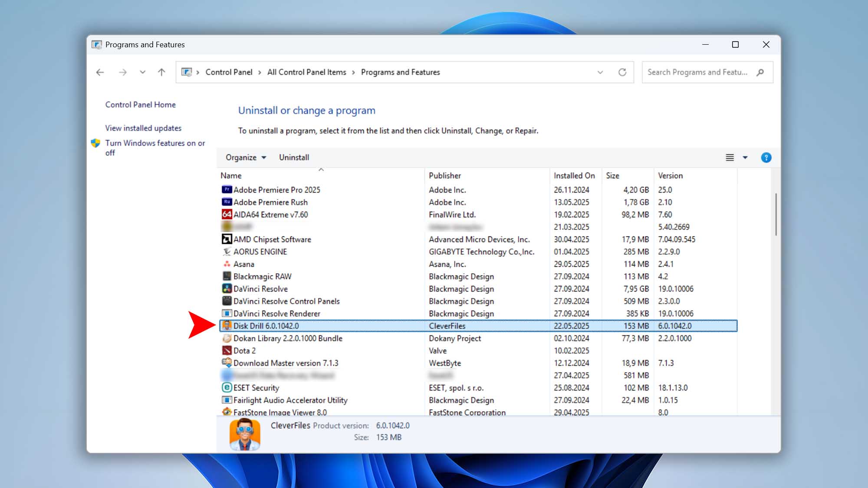Sort by Installed On column header
Screen dimensions: 868x488
coord(575,175)
